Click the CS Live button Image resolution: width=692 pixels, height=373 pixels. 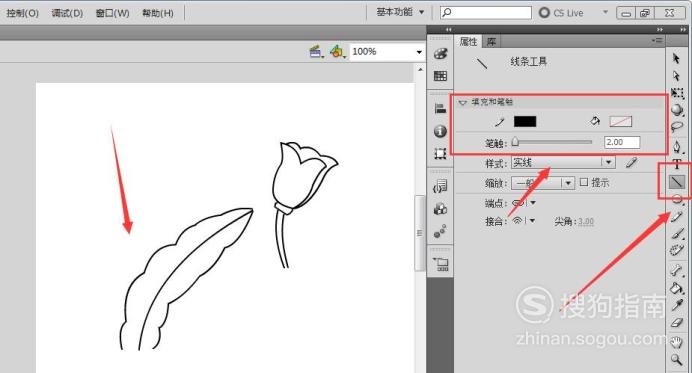coord(561,13)
